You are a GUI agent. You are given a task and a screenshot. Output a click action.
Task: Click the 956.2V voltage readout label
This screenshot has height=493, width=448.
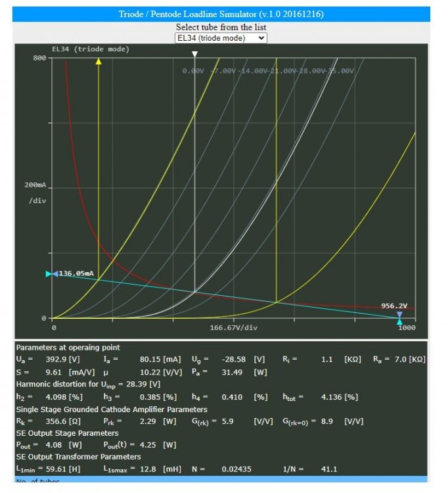click(x=394, y=306)
